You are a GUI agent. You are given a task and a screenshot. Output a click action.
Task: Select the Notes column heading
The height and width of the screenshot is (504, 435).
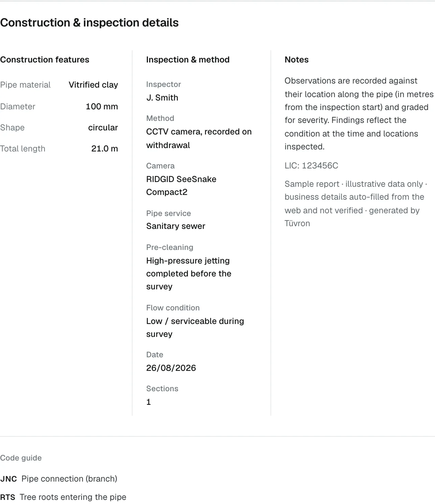click(x=296, y=60)
